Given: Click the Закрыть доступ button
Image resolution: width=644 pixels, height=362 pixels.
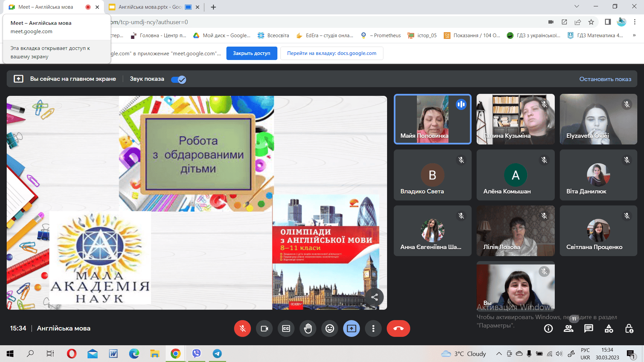Looking at the screenshot, I should (252, 53).
